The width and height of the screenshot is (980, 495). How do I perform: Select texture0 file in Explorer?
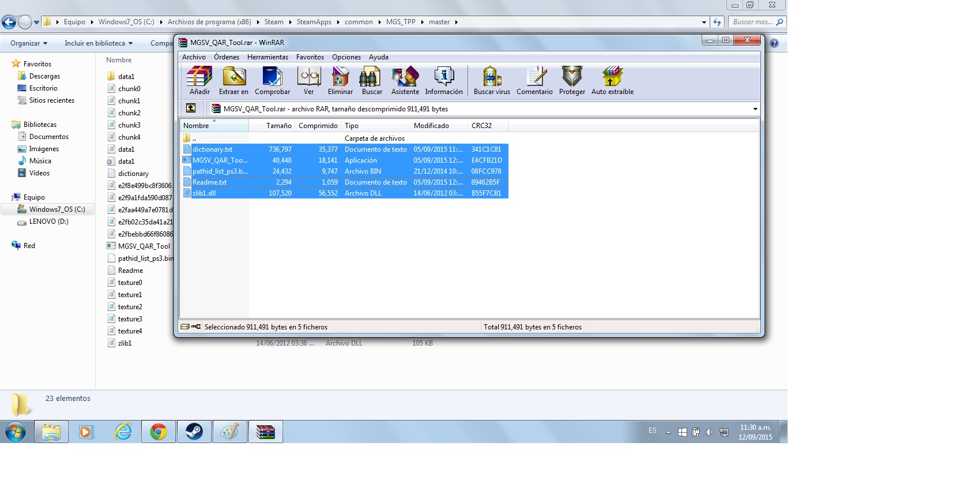point(130,283)
